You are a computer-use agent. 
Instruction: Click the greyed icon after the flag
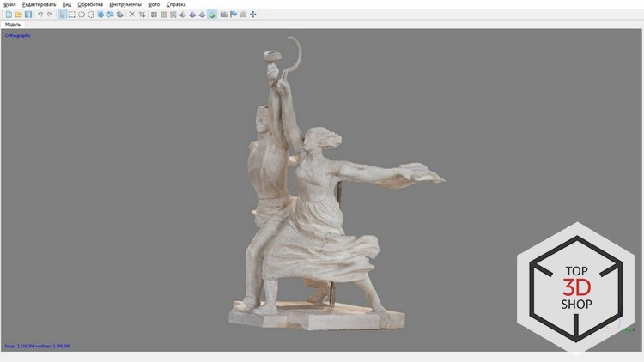[243, 15]
